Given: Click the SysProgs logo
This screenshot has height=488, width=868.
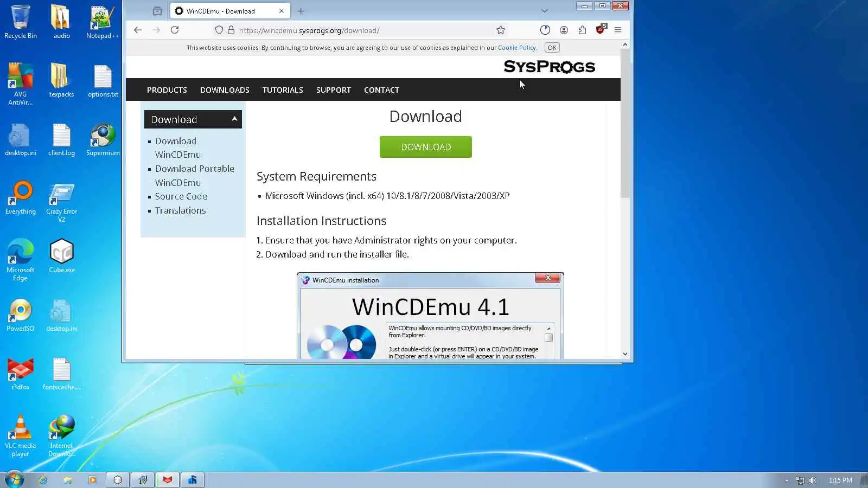Looking at the screenshot, I should pyautogui.click(x=550, y=67).
